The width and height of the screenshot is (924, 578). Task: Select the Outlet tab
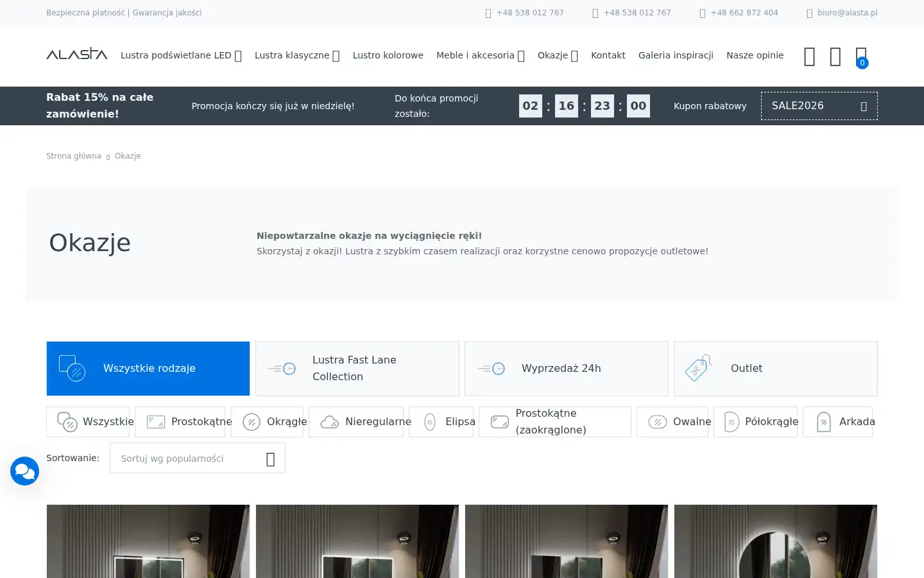coord(776,369)
